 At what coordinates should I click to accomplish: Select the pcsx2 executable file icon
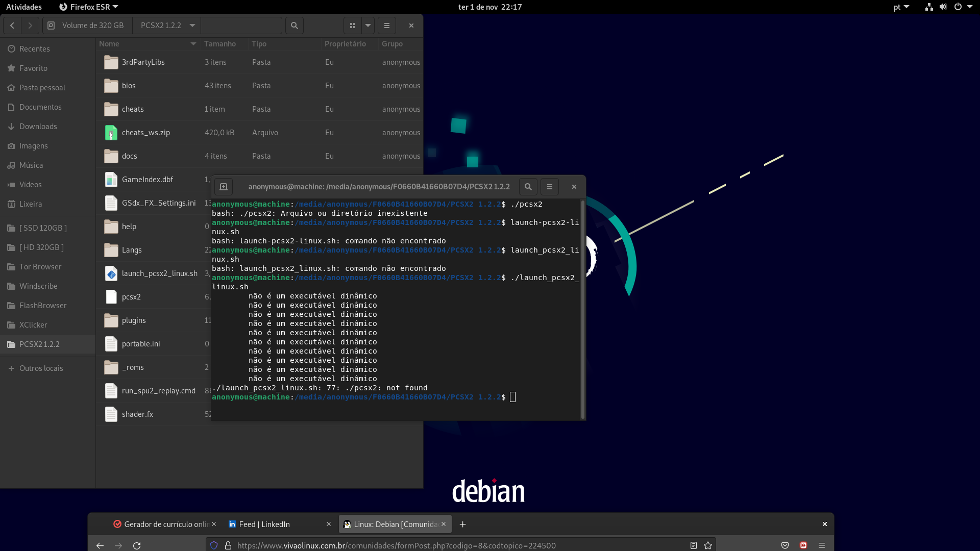coord(111,297)
